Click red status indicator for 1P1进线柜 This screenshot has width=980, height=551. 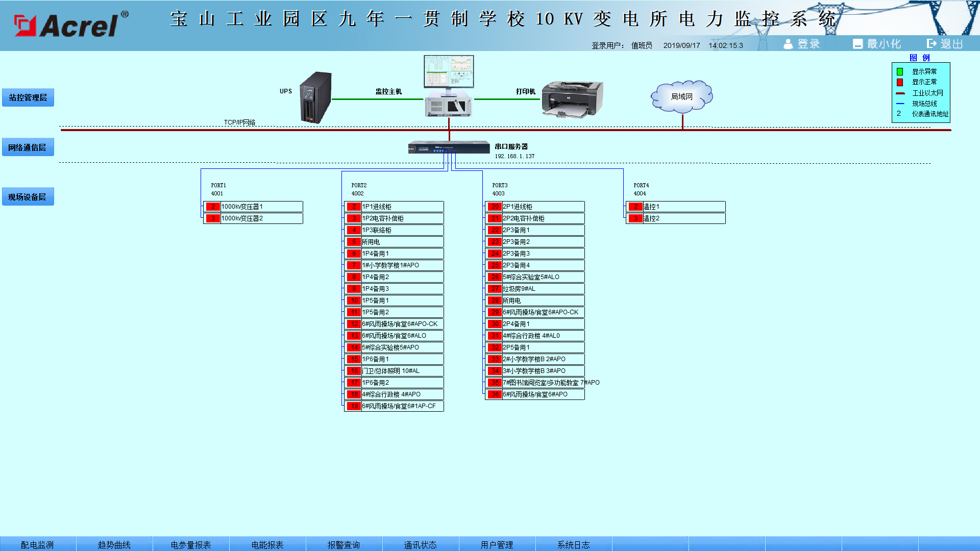[x=354, y=207]
